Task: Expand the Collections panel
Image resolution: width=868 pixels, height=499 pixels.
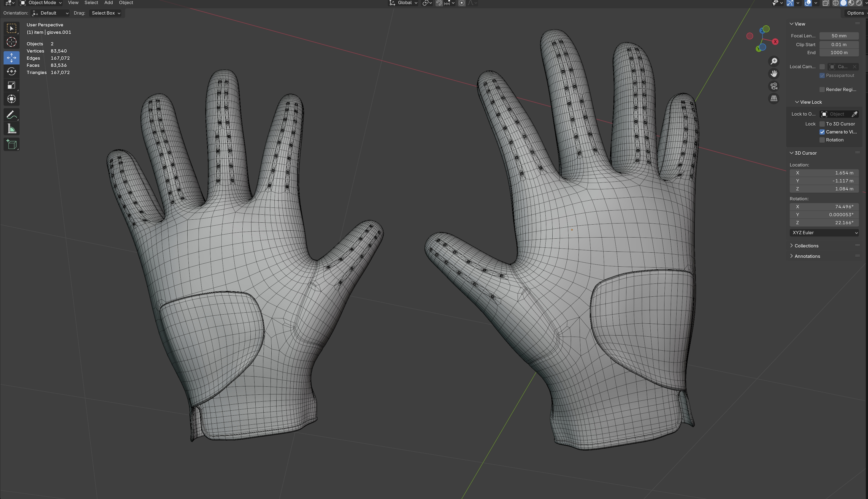Action: point(806,246)
